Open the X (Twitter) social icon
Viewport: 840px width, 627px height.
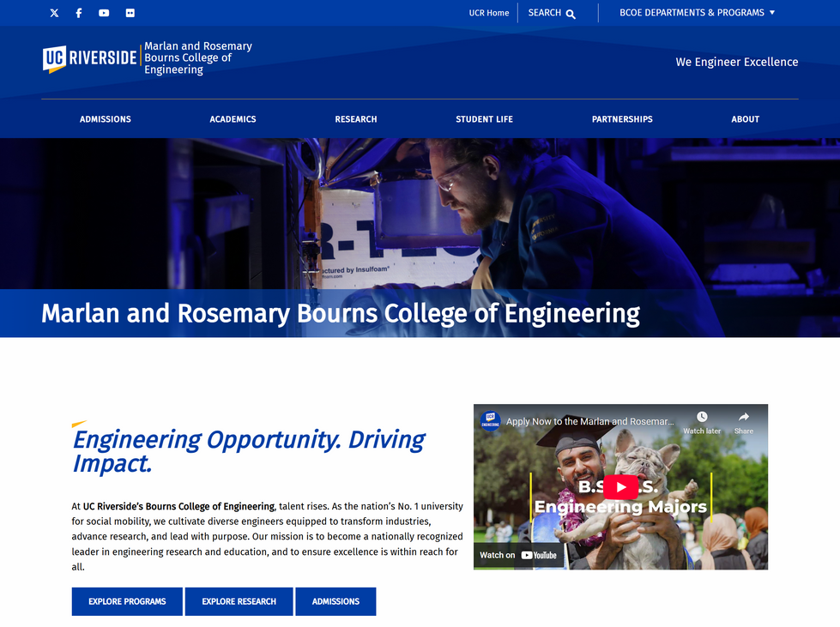pos(54,13)
